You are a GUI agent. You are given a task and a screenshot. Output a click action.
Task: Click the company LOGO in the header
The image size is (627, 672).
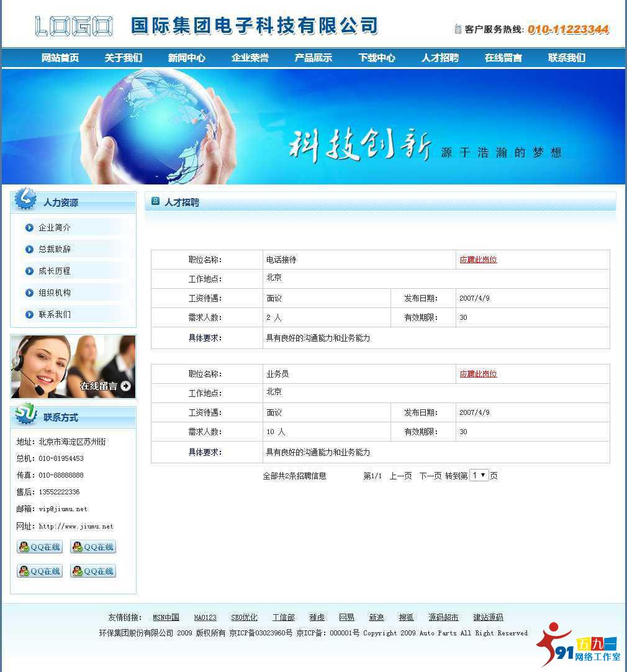click(74, 27)
